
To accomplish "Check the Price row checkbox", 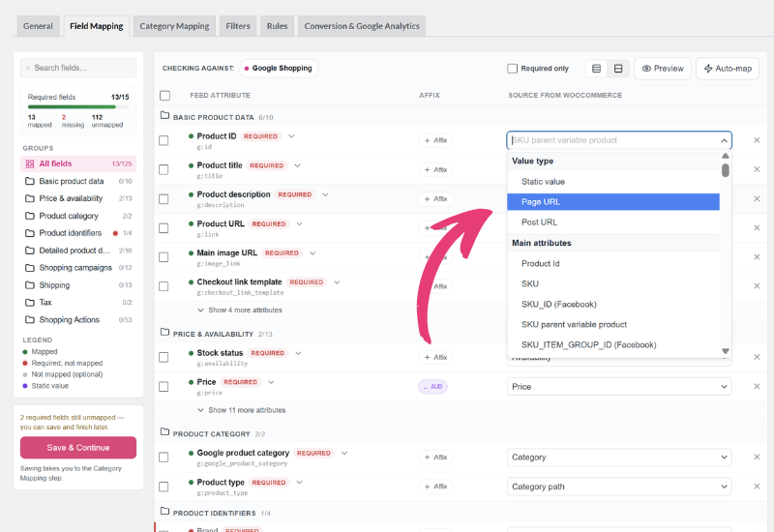I will pyautogui.click(x=164, y=386).
